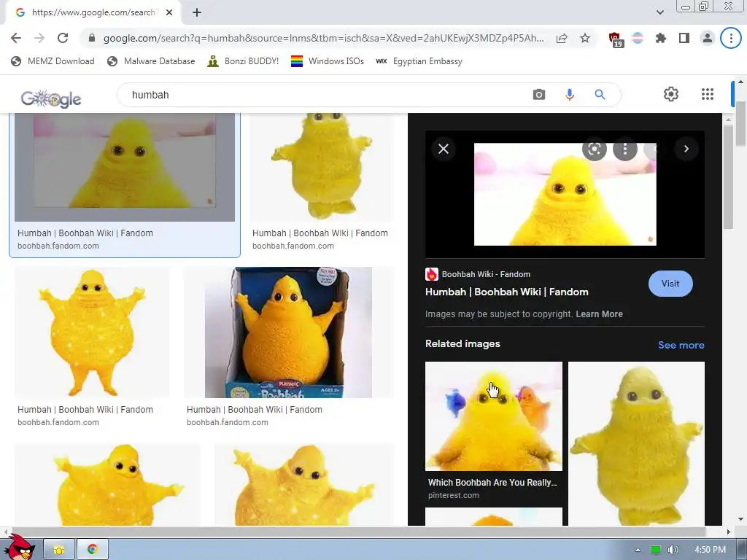
Task: Click the Google logo
Action: tap(50, 98)
